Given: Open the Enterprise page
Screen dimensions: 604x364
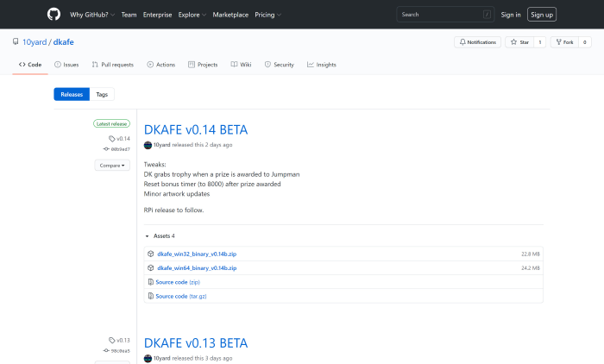Looking at the screenshot, I should pyautogui.click(x=157, y=15).
